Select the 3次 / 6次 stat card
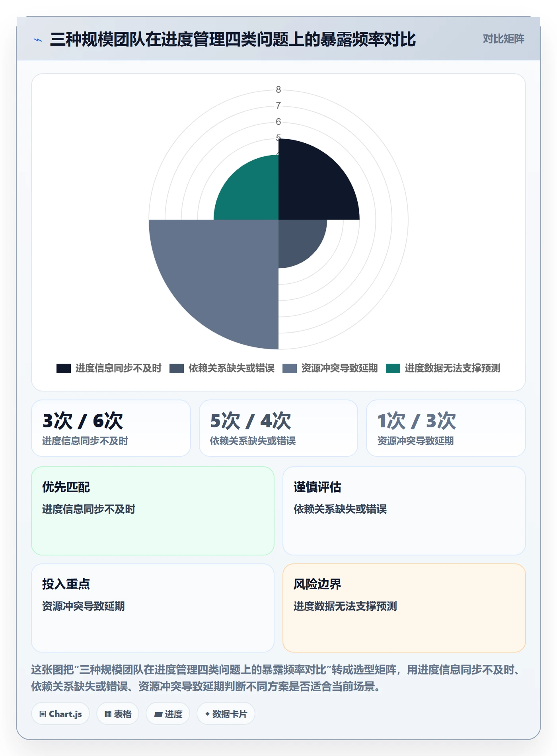The width and height of the screenshot is (557, 756). (x=111, y=428)
